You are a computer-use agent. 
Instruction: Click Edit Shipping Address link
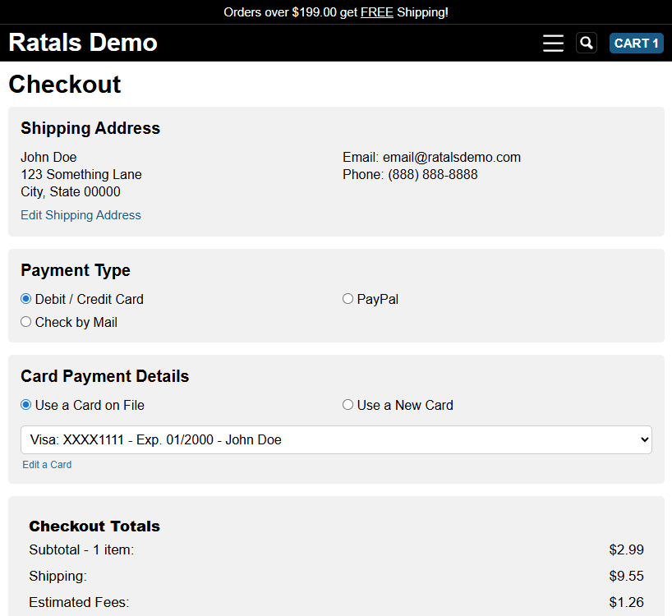coord(81,215)
